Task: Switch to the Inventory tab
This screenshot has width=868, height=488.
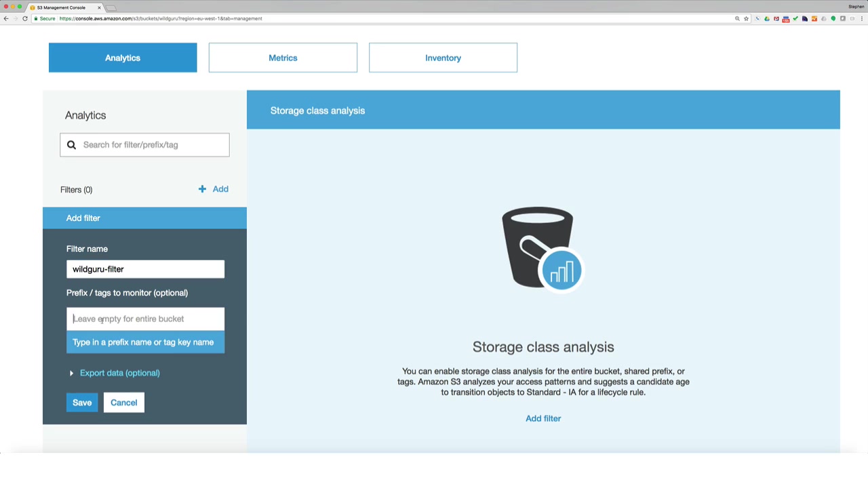Action: pyautogui.click(x=443, y=58)
